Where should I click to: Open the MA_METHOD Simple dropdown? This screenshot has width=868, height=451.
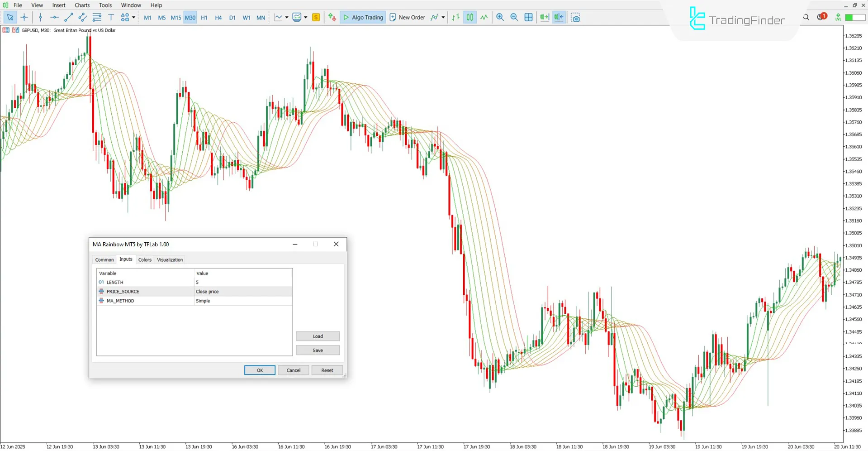click(243, 300)
